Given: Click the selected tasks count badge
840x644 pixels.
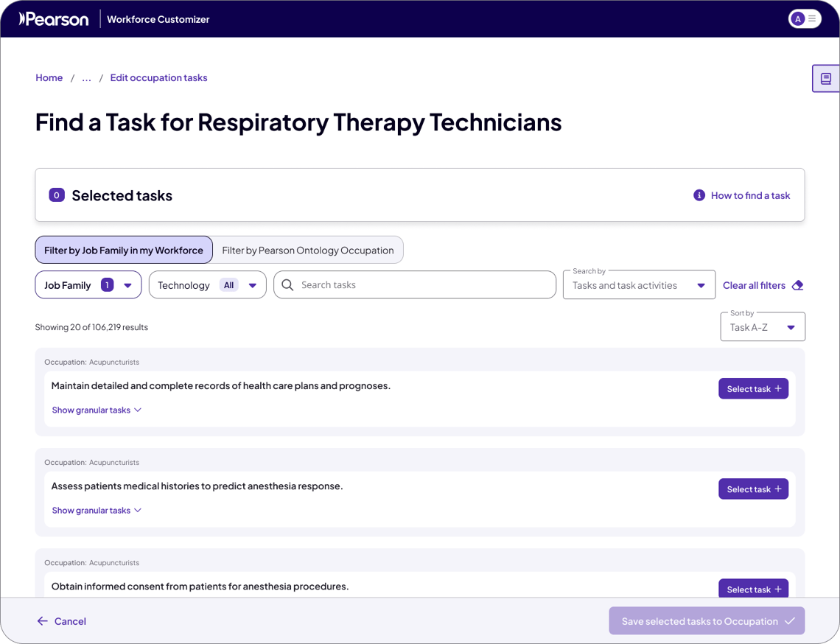Looking at the screenshot, I should pos(56,195).
